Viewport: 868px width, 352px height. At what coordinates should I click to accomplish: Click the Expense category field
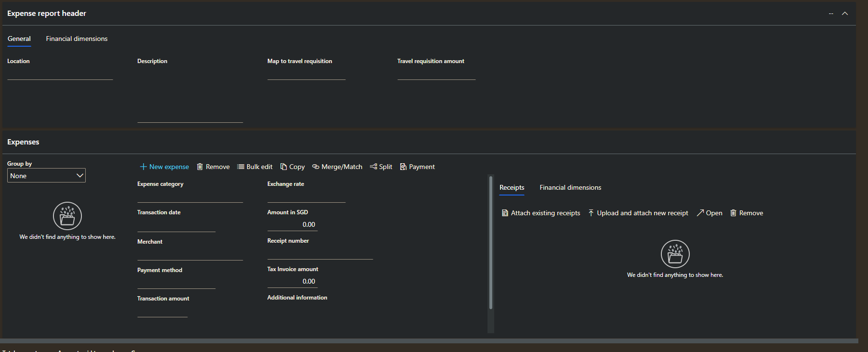(190, 196)
